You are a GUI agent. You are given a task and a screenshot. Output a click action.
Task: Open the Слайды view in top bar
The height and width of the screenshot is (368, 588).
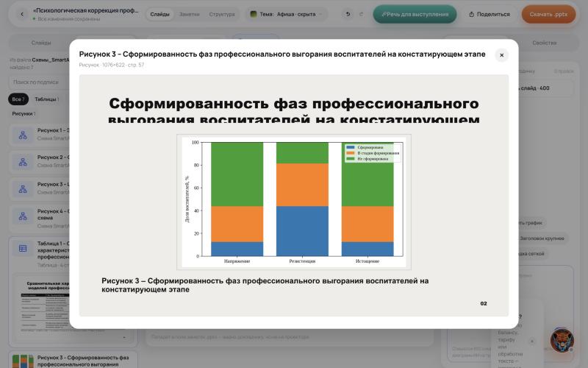click(x=159, y=14)
